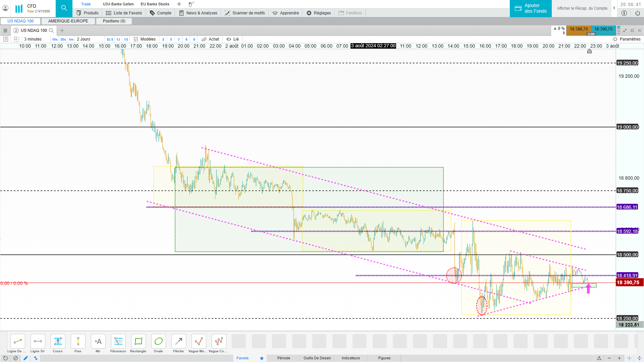Expand the Modèles templates menu
This screenshot has height=362, width=644.
(x=145, y=39)
